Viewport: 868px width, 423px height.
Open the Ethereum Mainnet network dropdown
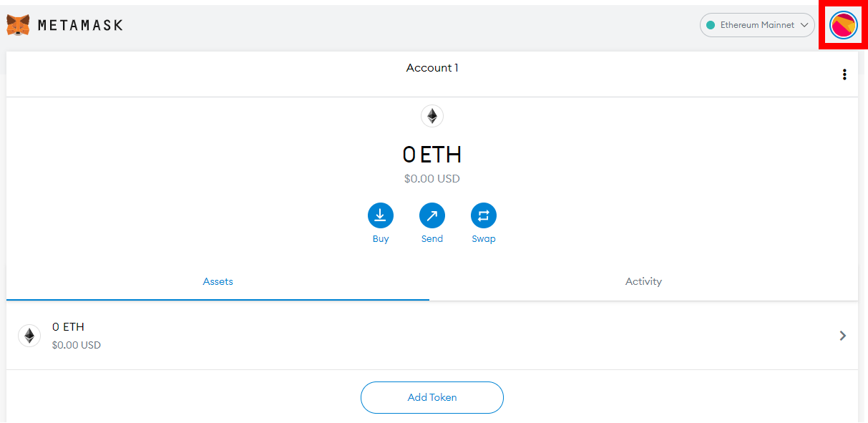tap(757, 25)
